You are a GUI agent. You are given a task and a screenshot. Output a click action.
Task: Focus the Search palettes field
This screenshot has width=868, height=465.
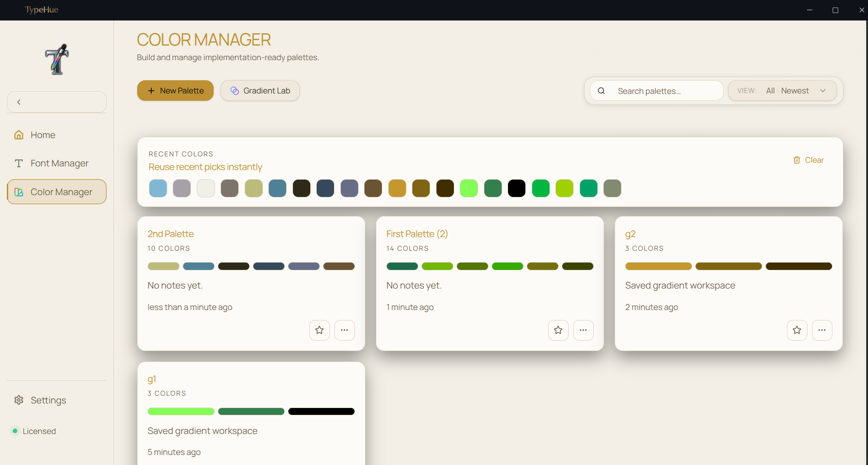pos(657,91)
